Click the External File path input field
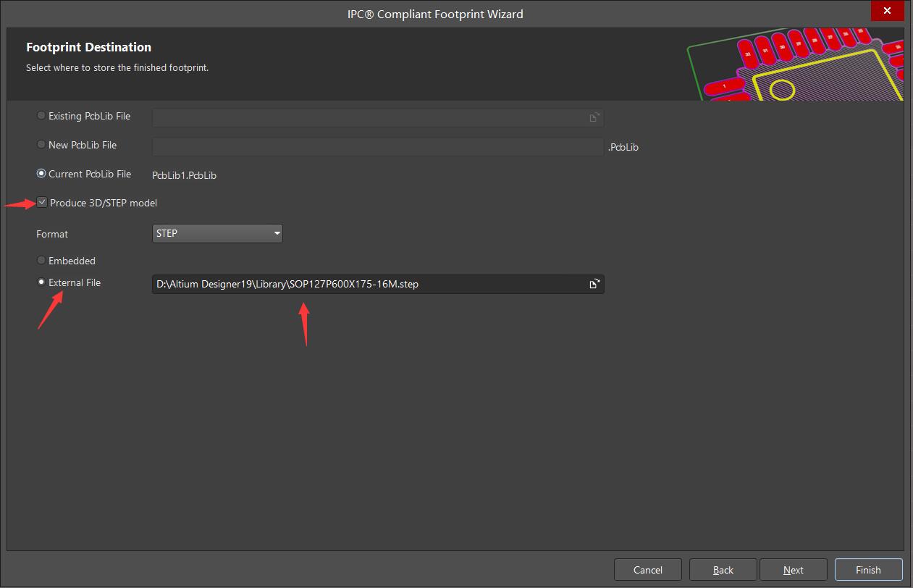913x588 pixels. coord(378,284)
